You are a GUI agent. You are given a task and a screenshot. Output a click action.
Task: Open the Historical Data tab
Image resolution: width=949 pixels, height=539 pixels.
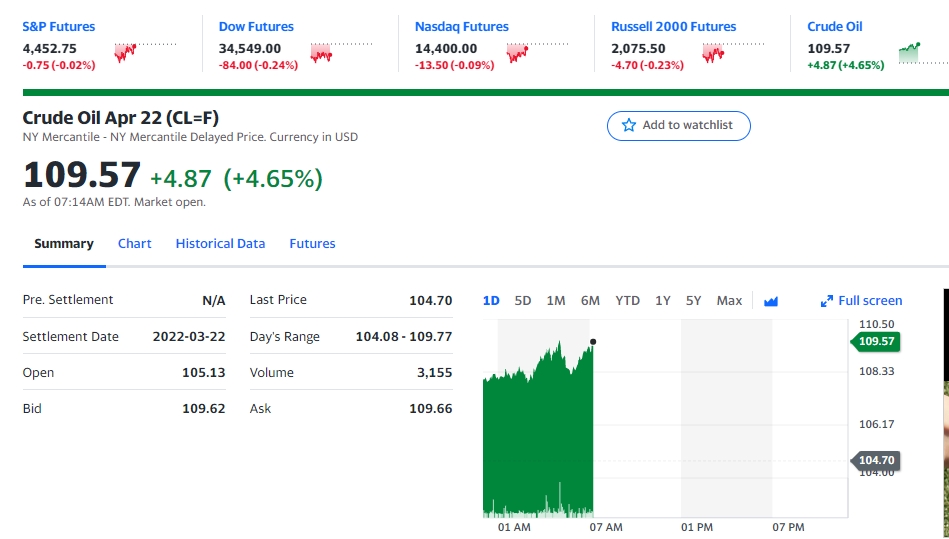click(220, 244)
